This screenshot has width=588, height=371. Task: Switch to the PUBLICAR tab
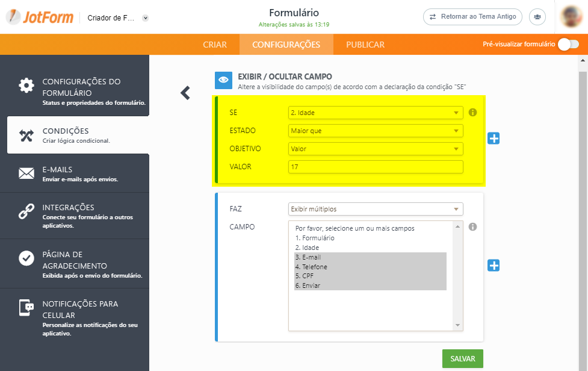click(x=365, y=45)
